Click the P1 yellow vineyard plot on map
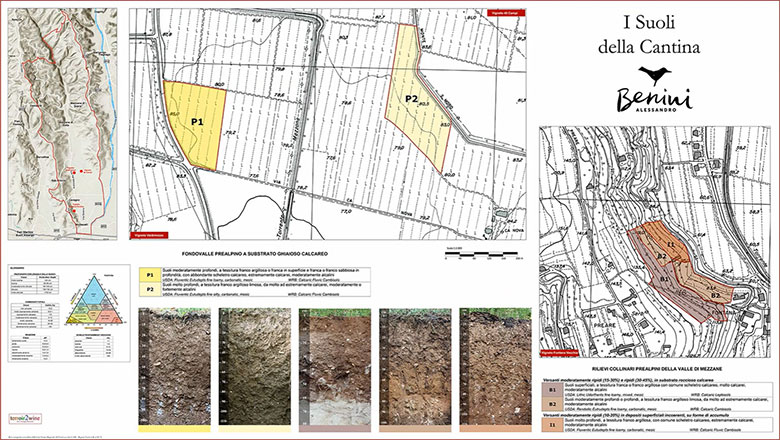Viewport: 780px width, 440px height. (194, 126)
